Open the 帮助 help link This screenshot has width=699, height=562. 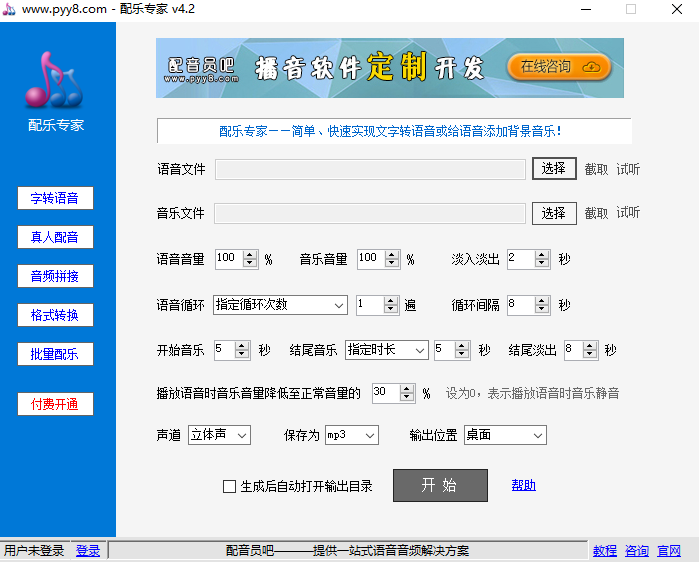pyautogui.click(x=523, y=485)
